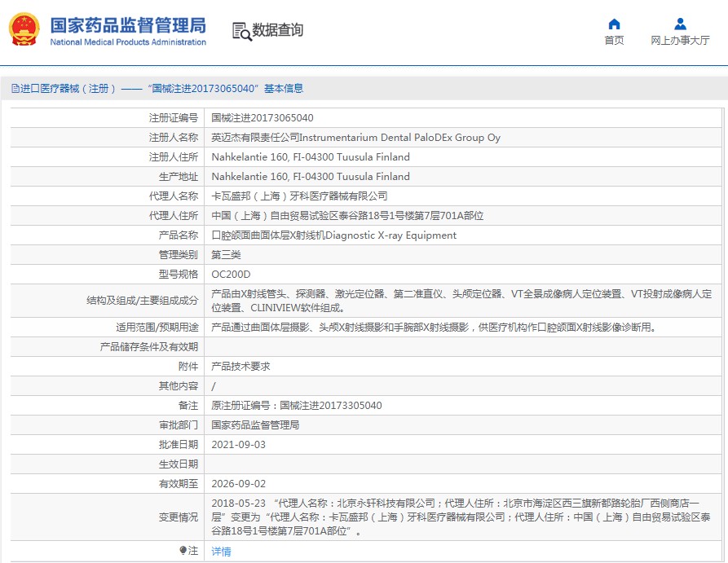Click the 产品名称 row label
728x563 pixels.
(x=179, y=235)
